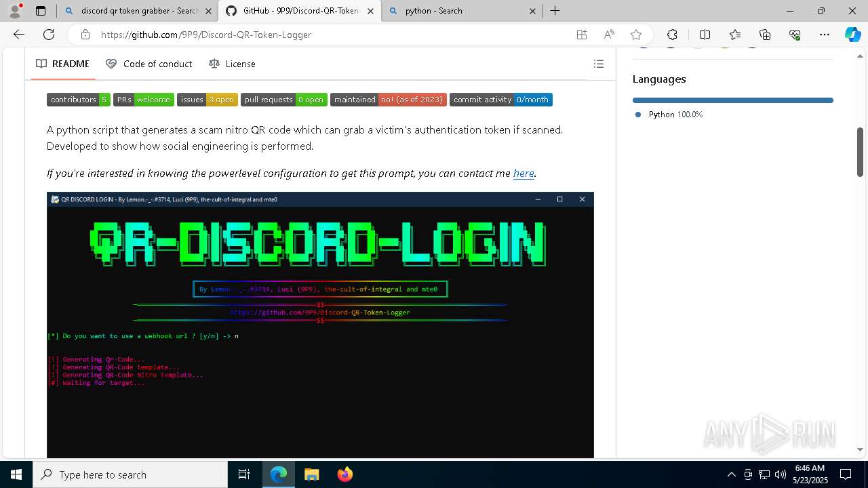Click commit activity badge
This screenshot has height=488, width=868.
click(x=501, y=100)
